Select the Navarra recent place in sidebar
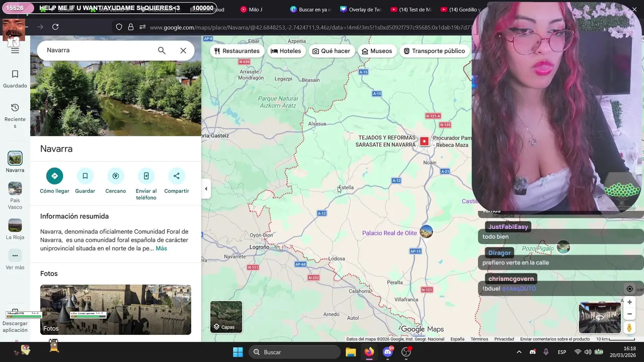The width and height of the screenshot is (644, 362). 15,158
